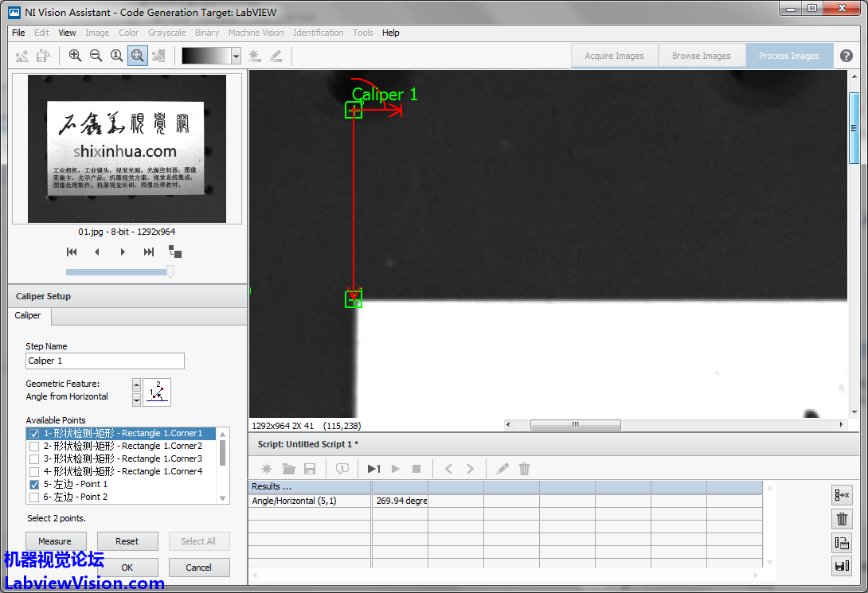The image size is (868, 593).
Task: Click the trash icon beside results table
Action: [x=841, y=519]
